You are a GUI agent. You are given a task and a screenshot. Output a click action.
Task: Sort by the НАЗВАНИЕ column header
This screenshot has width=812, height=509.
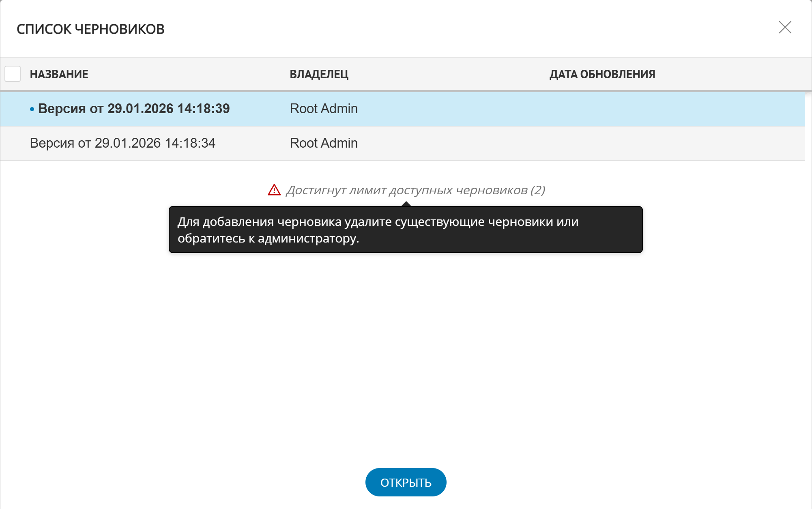point(59,74)
